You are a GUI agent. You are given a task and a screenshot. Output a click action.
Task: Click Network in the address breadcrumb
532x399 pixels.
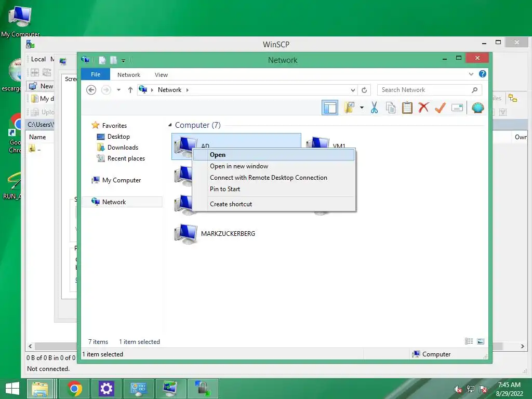coord(169,90)
